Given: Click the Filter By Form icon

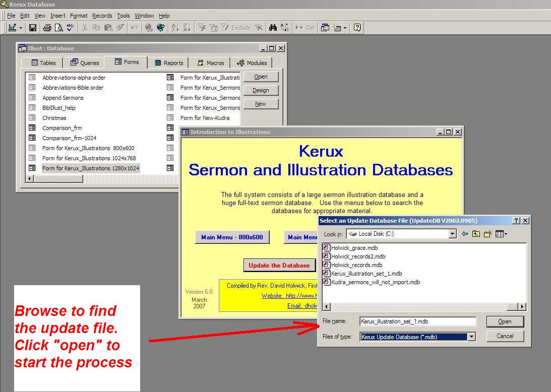Looking at the screenshot, I should [213, 28].
